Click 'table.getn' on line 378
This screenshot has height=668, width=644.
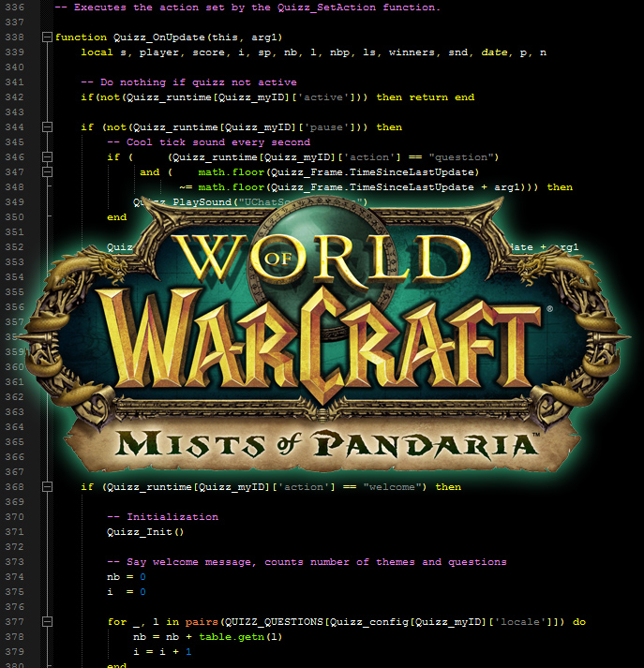click(231, 637)
